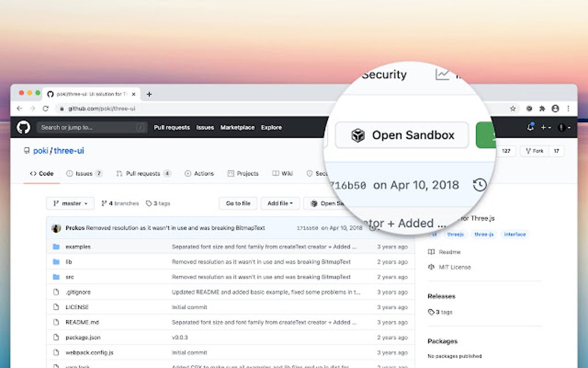Viewport: 588px width, 368px height.
Task: Click the package.json file icon
Action: (56, 337)
